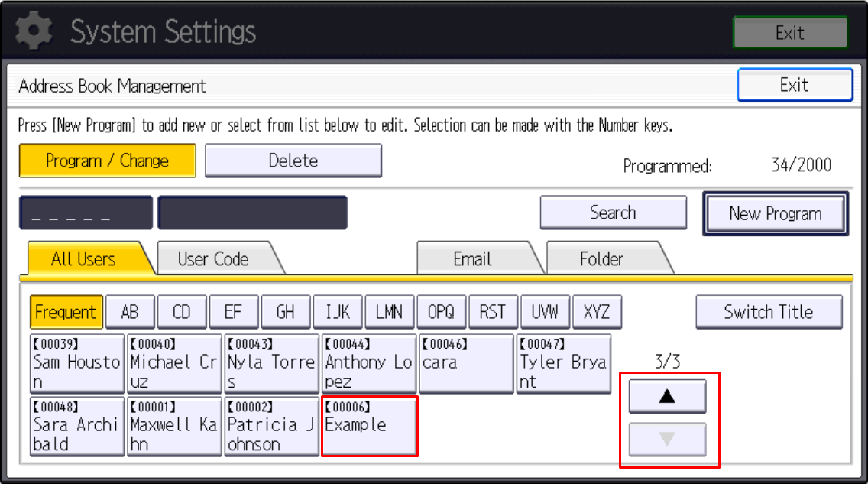
Task: Select the Frequent filter
Action: point(66,311)
